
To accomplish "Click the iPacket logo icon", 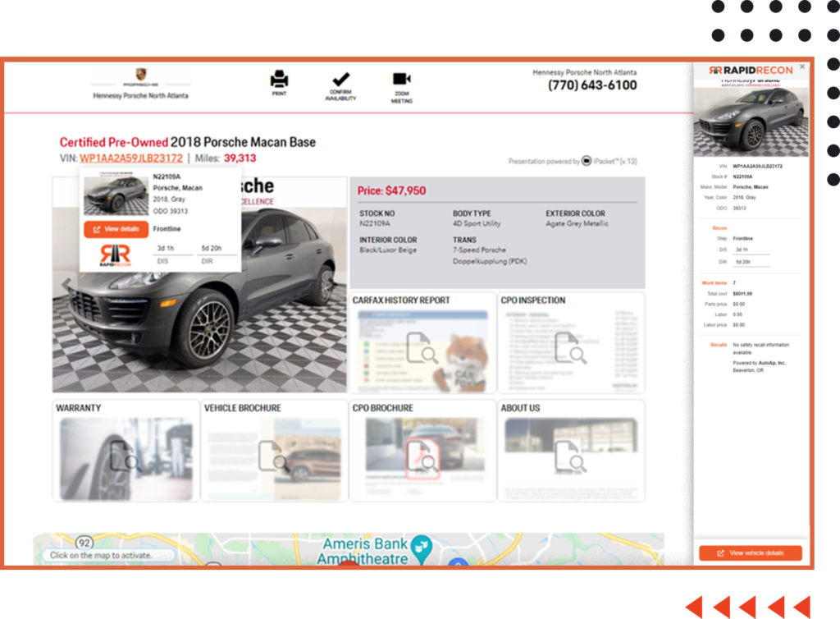I will click(587, 161).
